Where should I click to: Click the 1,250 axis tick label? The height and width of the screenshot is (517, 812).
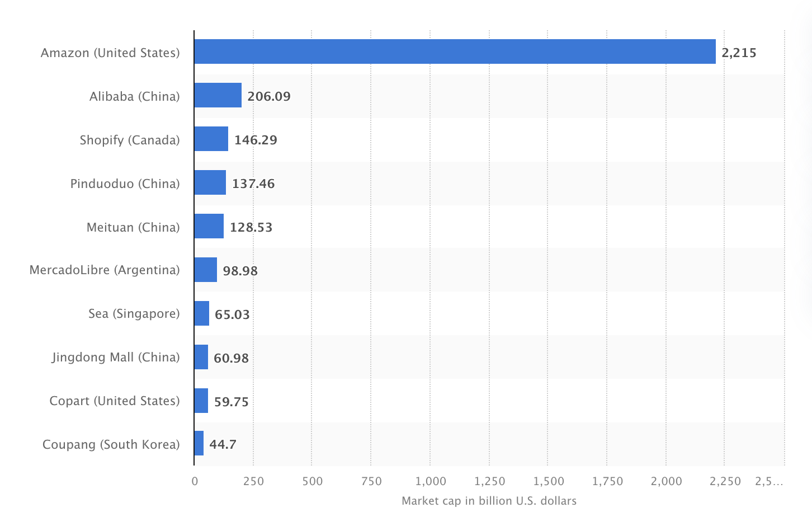[489, 481]
